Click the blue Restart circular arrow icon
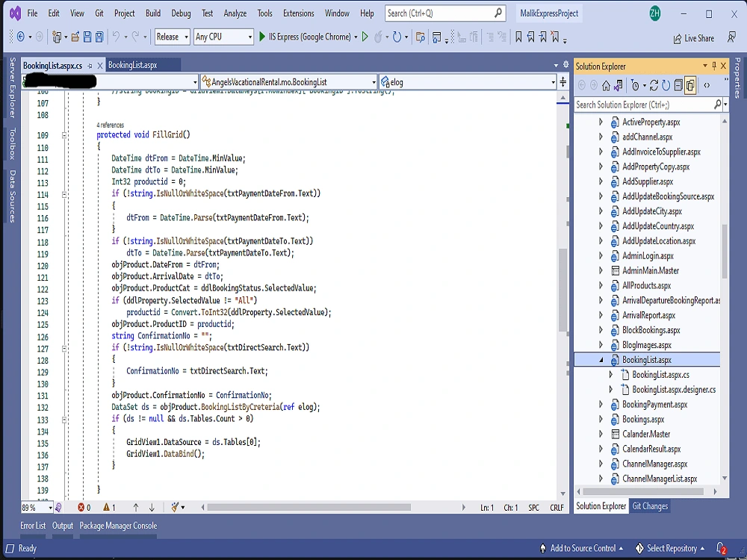The image size is (747, 560). click(x=397, y=37)
